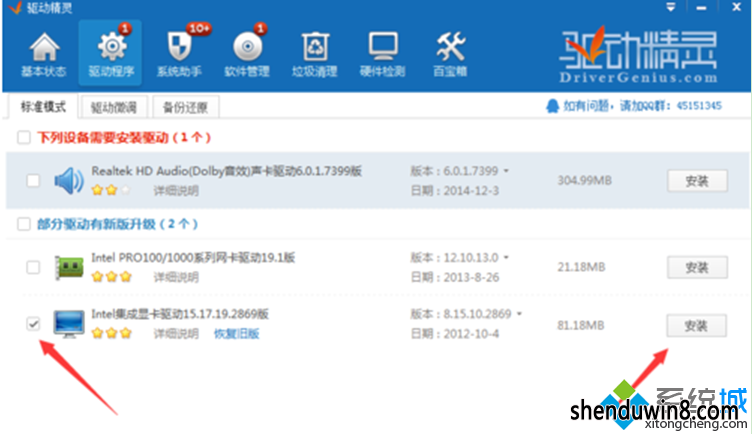Expand version dropdown 8.15.10.2869
Viewport: 752px width, 434px height.
click(519, 314)
